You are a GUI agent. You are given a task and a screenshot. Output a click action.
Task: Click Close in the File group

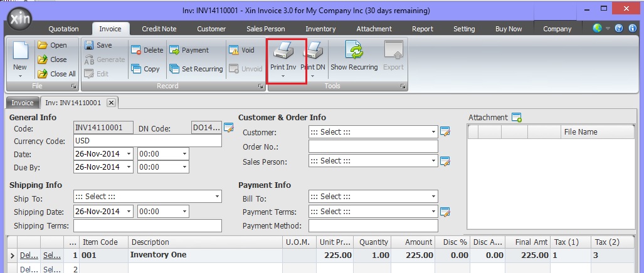tap(52, 59)
